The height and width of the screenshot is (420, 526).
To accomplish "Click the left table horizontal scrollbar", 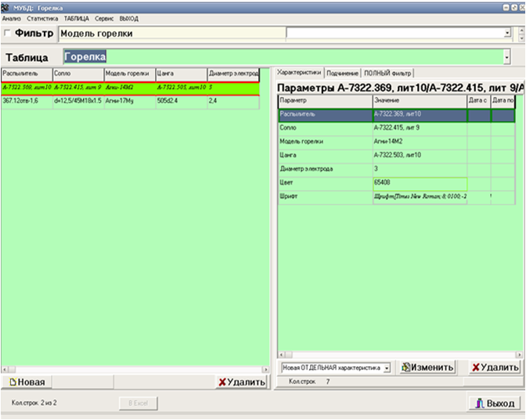I will tap(135, 369).
